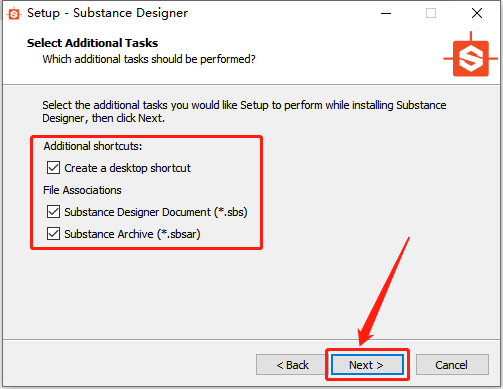Image resolution: width=503 pixels, height=389 pixels.
Task: Disable the Substance Archive (*.sbsar) checkbox
Action: click(53, 234)
